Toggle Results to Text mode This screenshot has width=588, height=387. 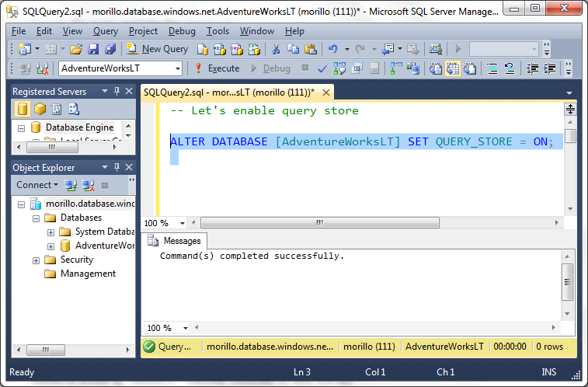click(436, 68)
